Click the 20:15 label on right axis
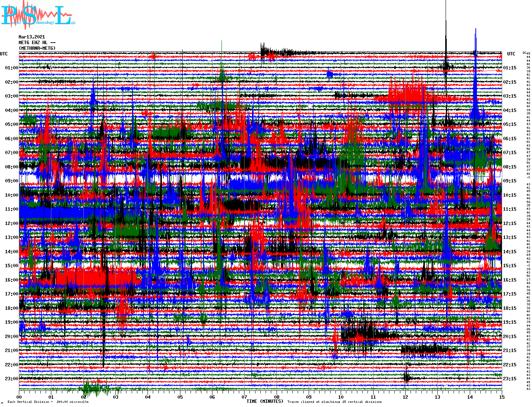 pyautogui.click(x=510, y=337)
